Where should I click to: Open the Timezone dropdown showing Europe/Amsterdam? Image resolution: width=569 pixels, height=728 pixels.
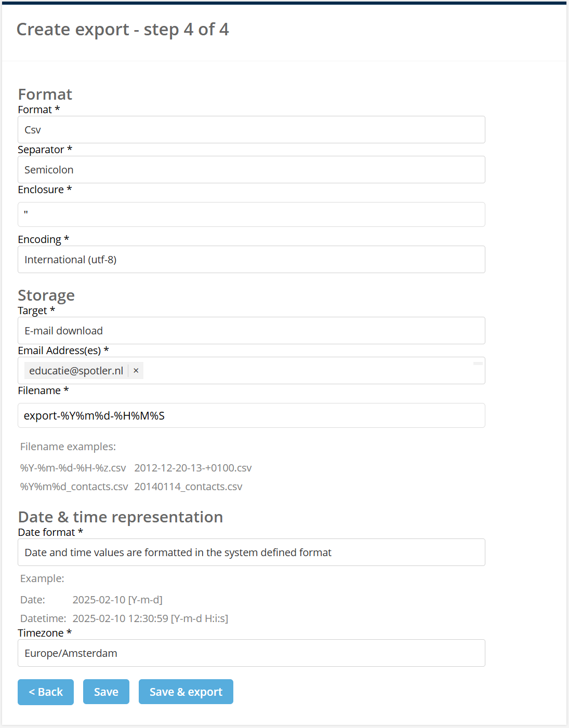click(x=252, y=653)
